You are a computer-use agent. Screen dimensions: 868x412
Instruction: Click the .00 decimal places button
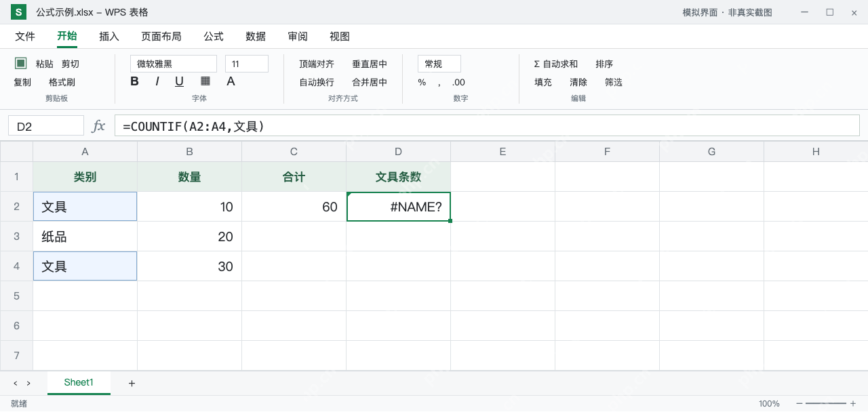click(459, 83)
